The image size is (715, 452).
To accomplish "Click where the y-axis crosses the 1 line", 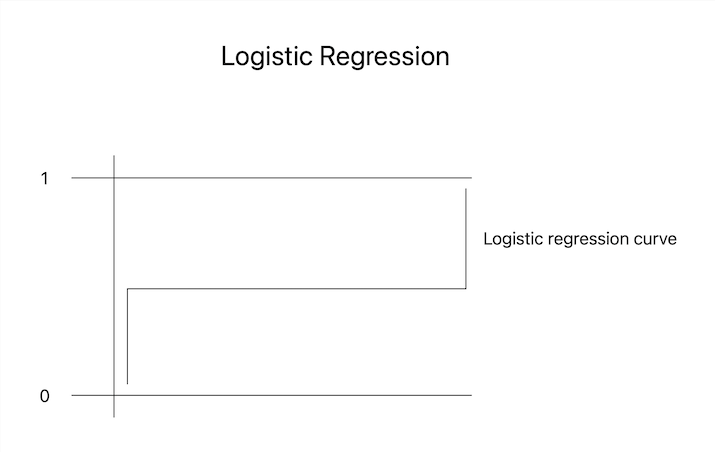I will click(x=115, y=178).
